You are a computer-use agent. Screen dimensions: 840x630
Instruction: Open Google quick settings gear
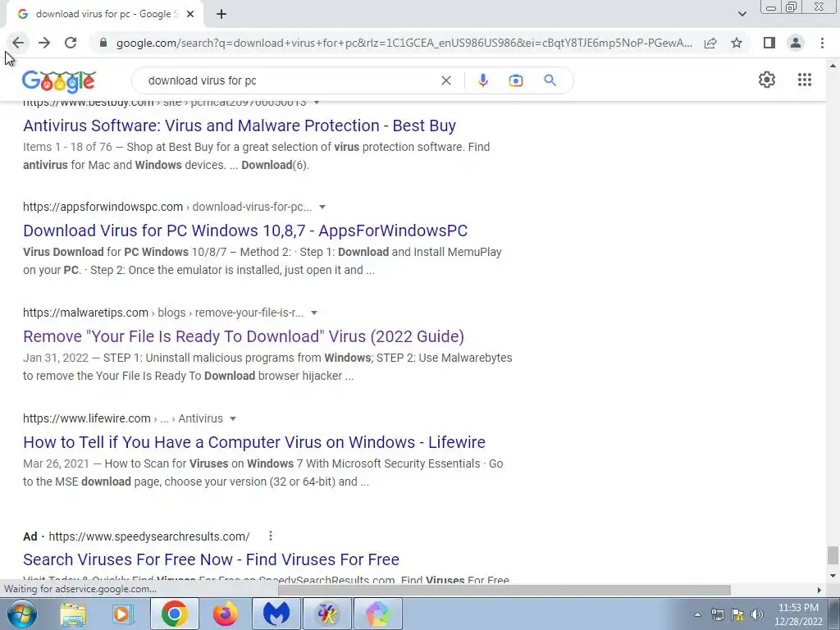(767, 80)
